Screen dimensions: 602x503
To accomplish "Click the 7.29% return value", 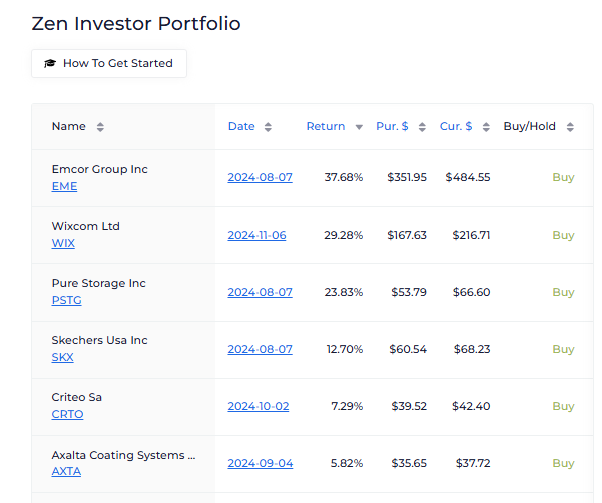I will 347,406.
